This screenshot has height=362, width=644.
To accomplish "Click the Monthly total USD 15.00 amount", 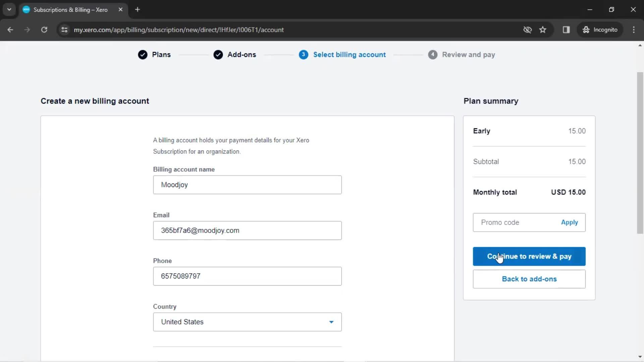I will click(568, 192).
